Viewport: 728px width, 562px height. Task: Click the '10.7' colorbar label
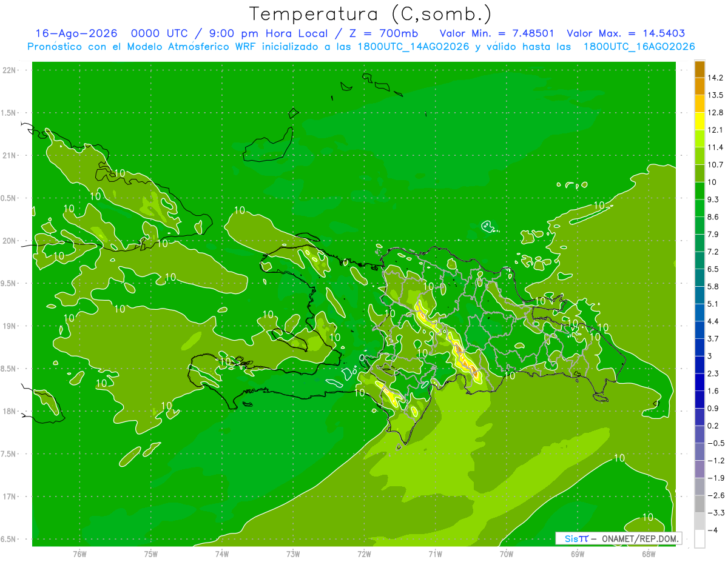click(x=715, y=165)
